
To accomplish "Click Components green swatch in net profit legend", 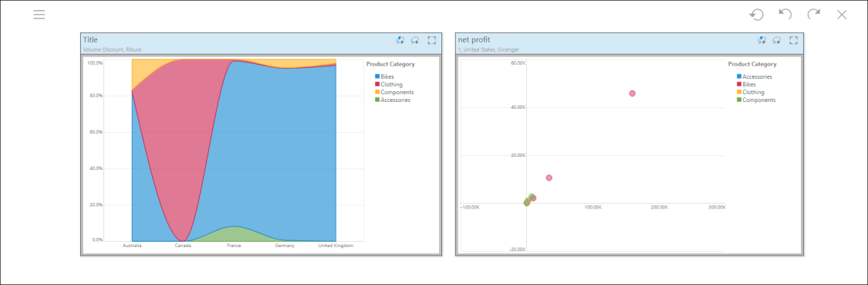I will [738, 100].
